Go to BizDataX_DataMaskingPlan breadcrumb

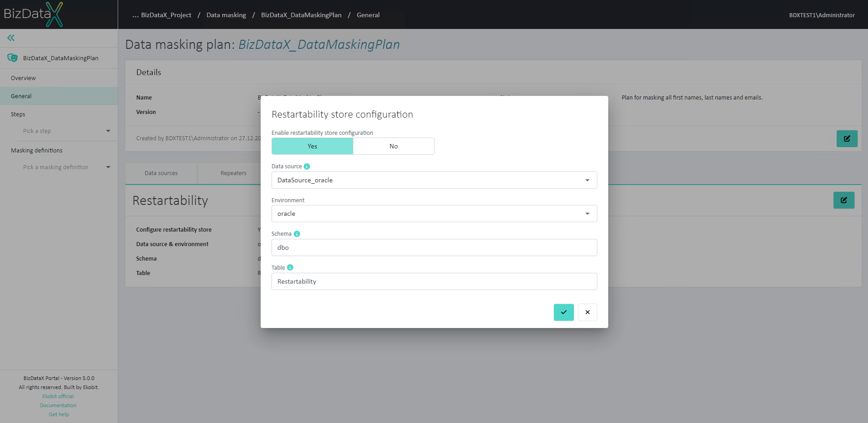click(301, 15)
